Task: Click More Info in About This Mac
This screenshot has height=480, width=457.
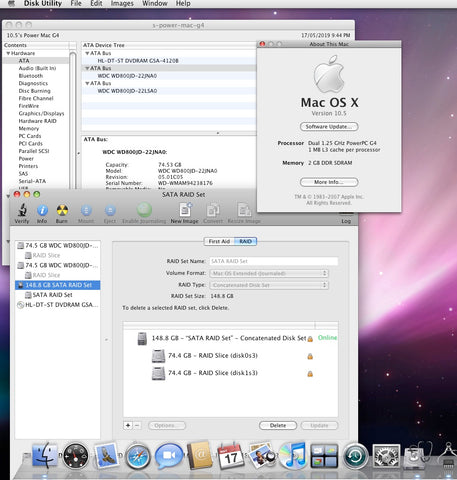Action: (329, 182)
